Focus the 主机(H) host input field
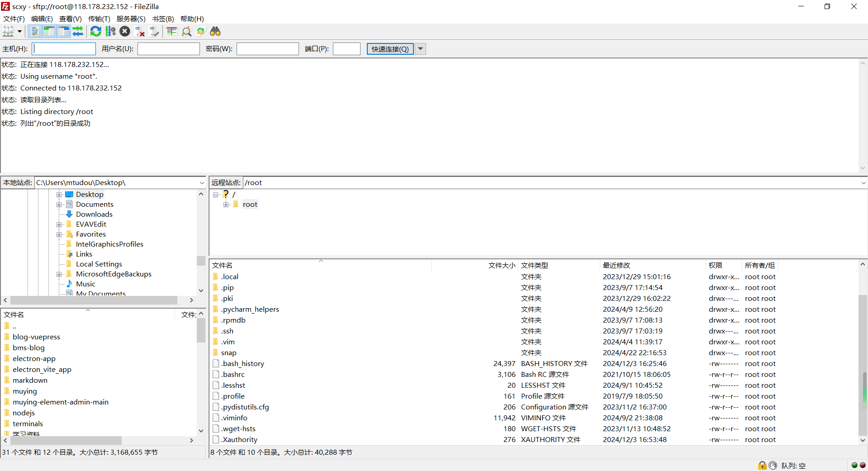Image resolution: width=868 pixels, height=471 pixels. tap(64, 49)
